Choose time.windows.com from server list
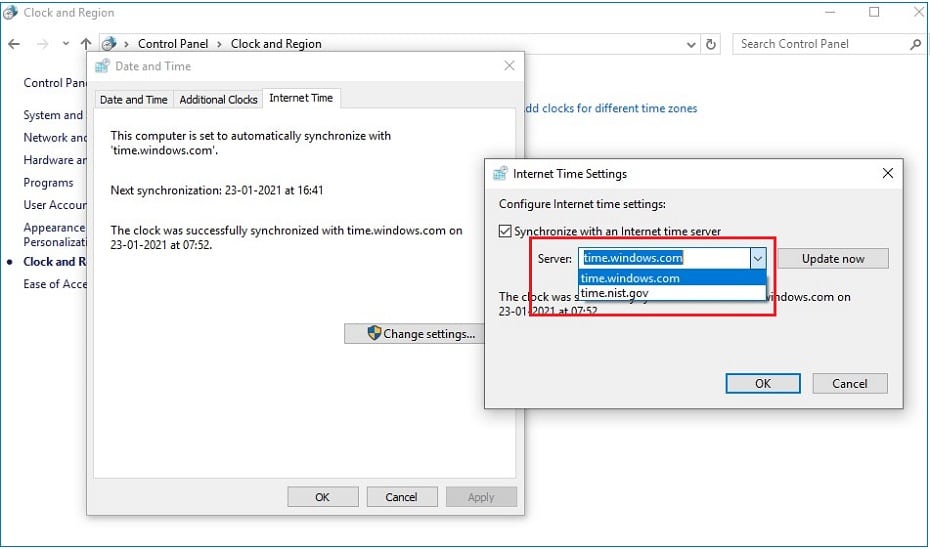The height and width of the screenshot is (549, 930). pyautogui.click(x=672, y=278)
